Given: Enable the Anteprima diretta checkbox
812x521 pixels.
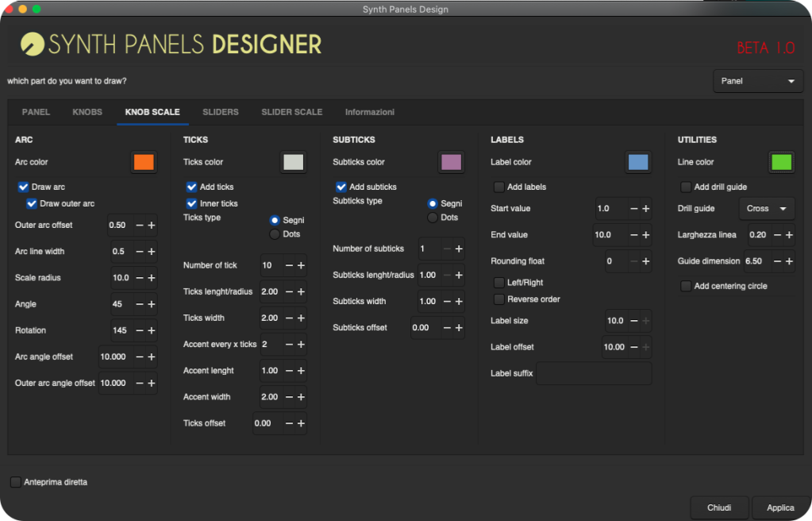Looking at the screenshot, I should pyautogui.click(x=16, y=482).
